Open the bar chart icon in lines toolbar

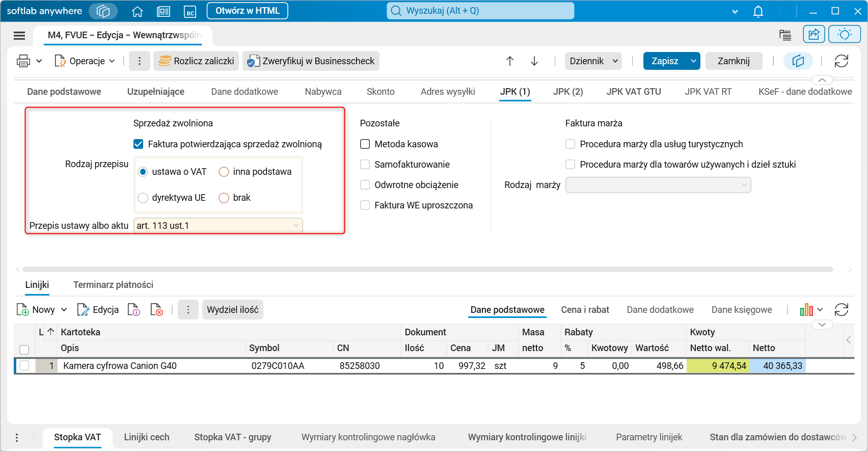pos(806,310)
